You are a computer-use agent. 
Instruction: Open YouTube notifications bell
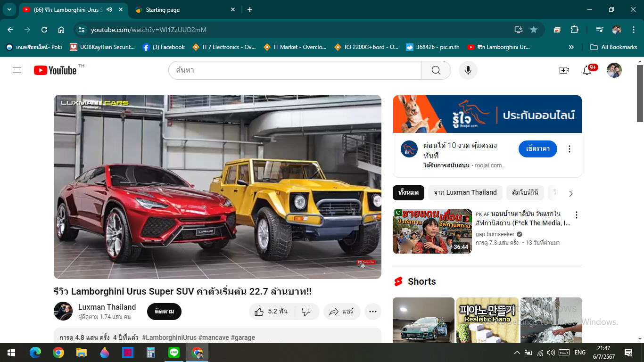pos(587,70)
